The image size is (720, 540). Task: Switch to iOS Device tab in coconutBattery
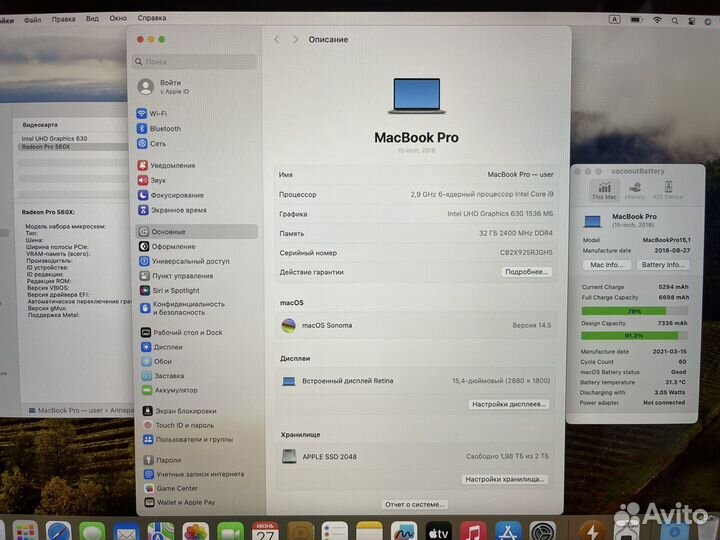pyautogui.click(x=668, y=190)
